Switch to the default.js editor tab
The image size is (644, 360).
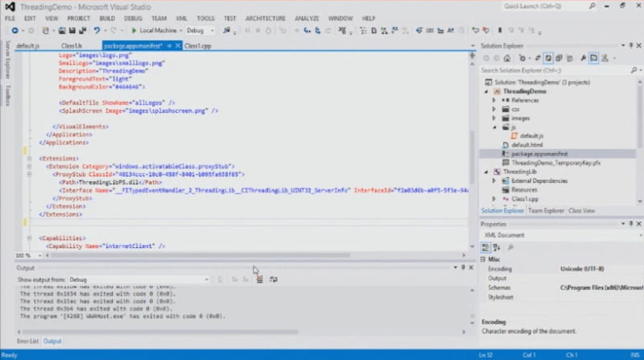(x=28, y=46)
